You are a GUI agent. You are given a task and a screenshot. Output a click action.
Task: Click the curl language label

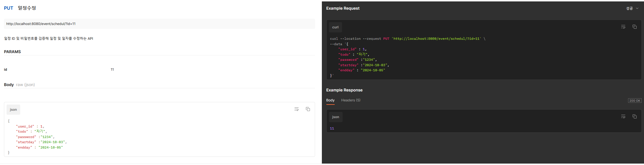coord(335,27)
